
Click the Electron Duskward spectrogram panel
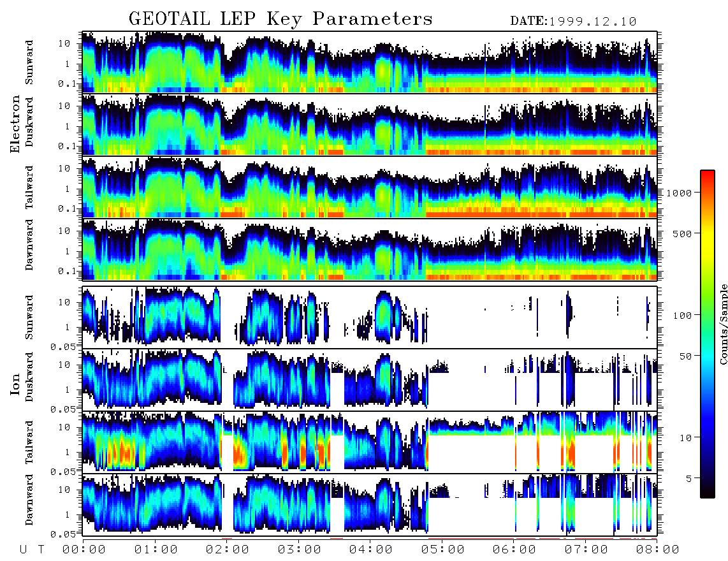pyautogui.click(x=370, y=124)
